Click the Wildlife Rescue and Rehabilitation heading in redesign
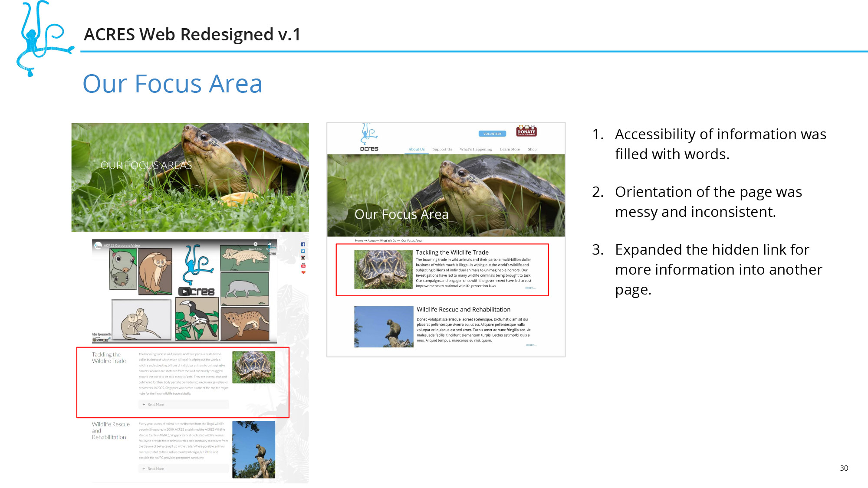 tap(464, 310)
